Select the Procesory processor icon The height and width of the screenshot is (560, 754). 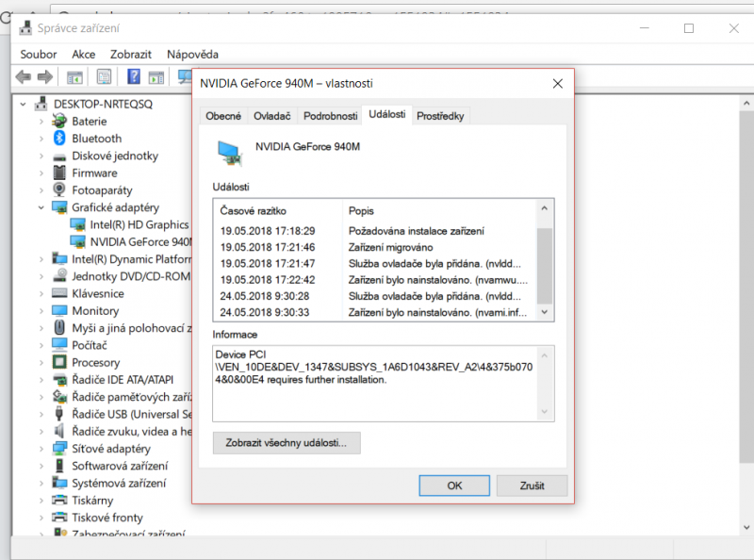pyautogui.click(x=59, y=362)
